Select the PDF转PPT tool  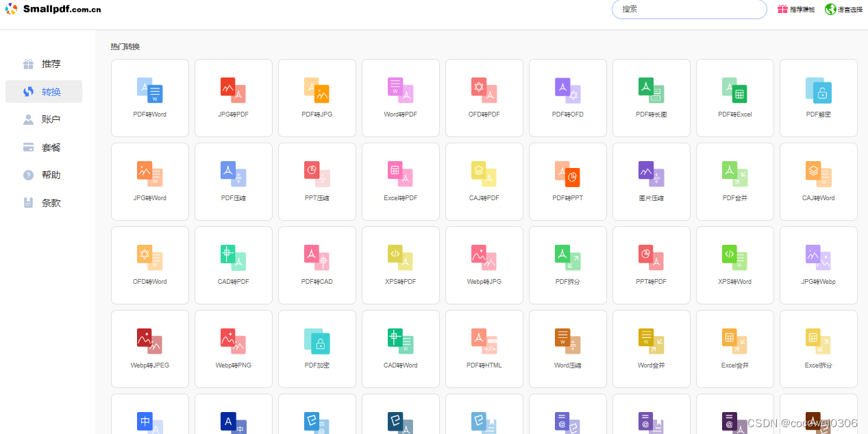(x=567, y=182)
